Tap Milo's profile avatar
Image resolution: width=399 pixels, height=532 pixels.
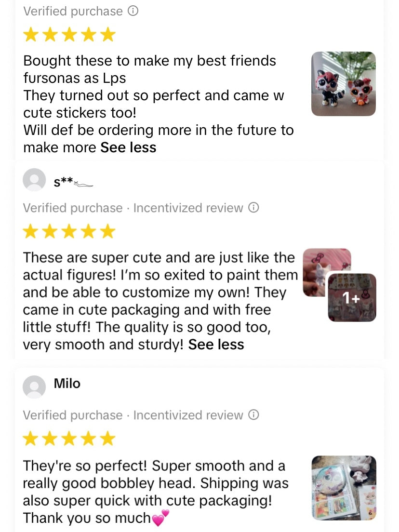tap(34, 387)
